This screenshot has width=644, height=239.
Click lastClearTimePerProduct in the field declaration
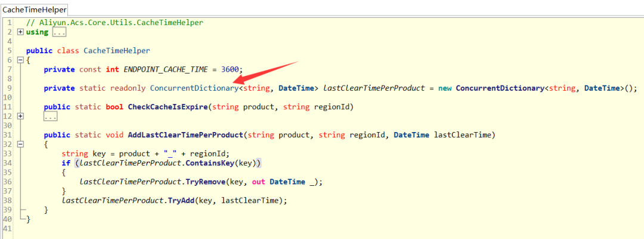pos(374,88)
